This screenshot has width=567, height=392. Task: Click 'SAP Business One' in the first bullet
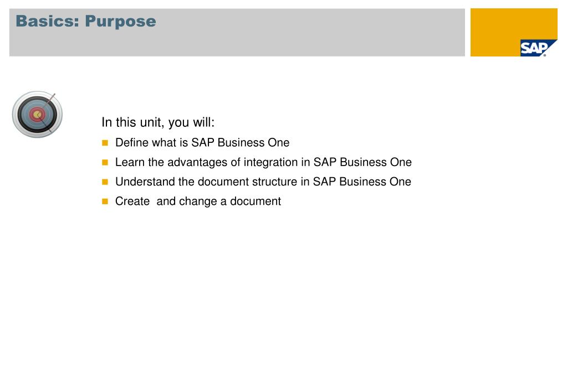click(x=240, y=143)
